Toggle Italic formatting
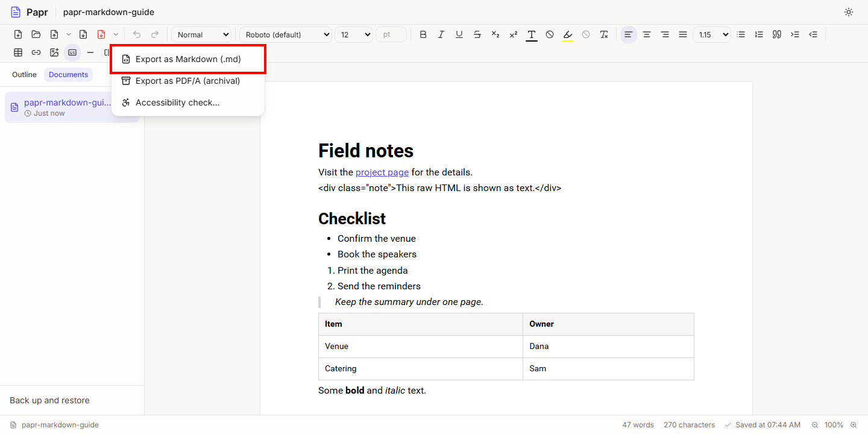 (x=441, y=34)
